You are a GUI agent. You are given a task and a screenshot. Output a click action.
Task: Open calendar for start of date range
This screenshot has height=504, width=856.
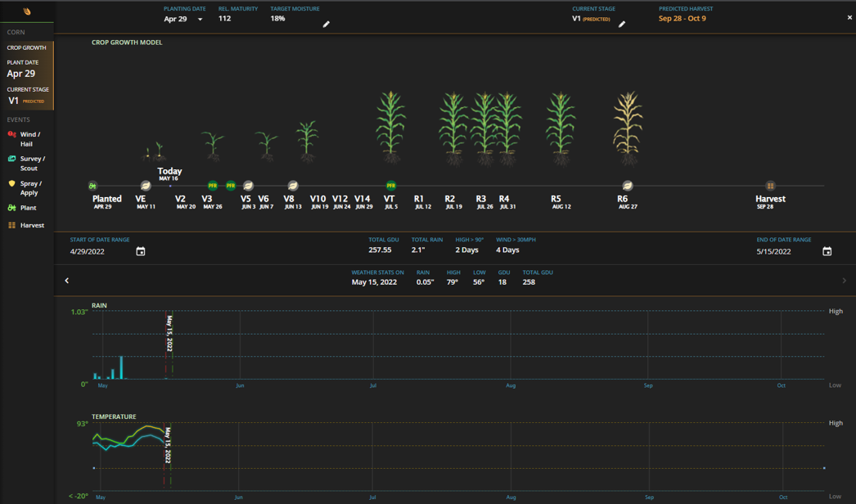141,251
